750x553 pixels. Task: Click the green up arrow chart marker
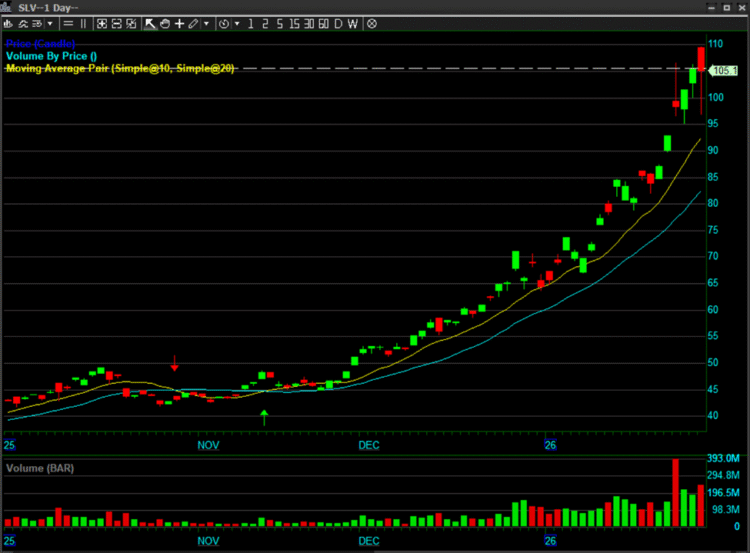click(265, 416)
